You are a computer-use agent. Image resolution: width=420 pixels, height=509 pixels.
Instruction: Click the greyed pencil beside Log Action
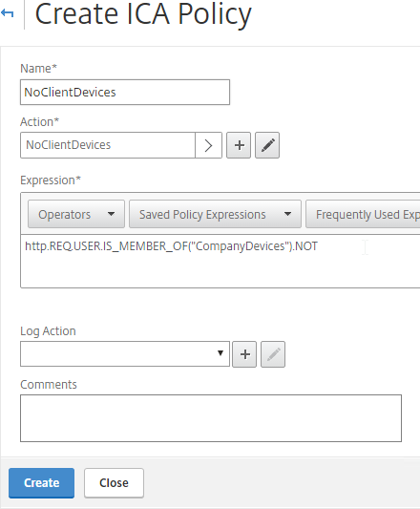pyautogui.click(x=273, y=354)
